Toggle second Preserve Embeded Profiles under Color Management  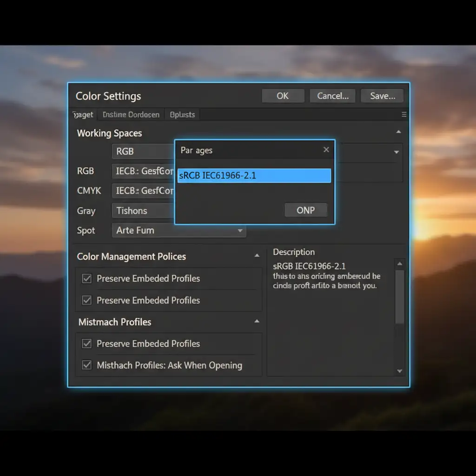tap(86, 300)
